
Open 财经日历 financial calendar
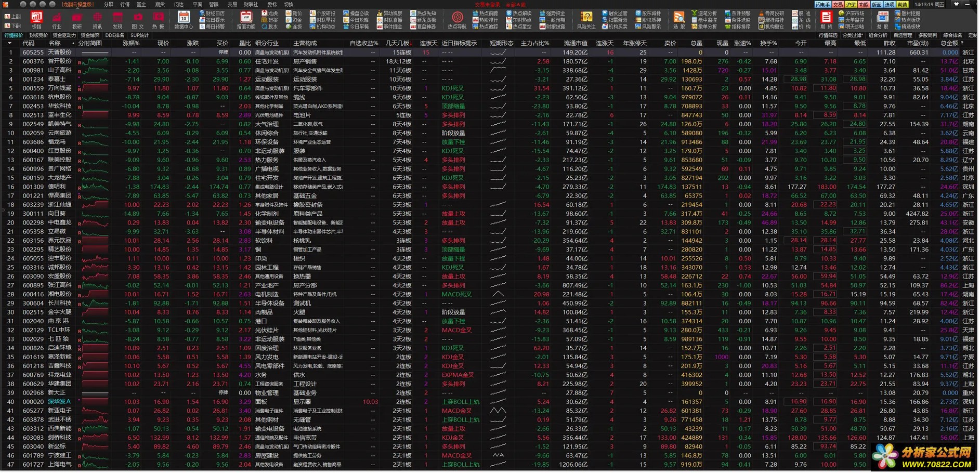pos(212,14)
